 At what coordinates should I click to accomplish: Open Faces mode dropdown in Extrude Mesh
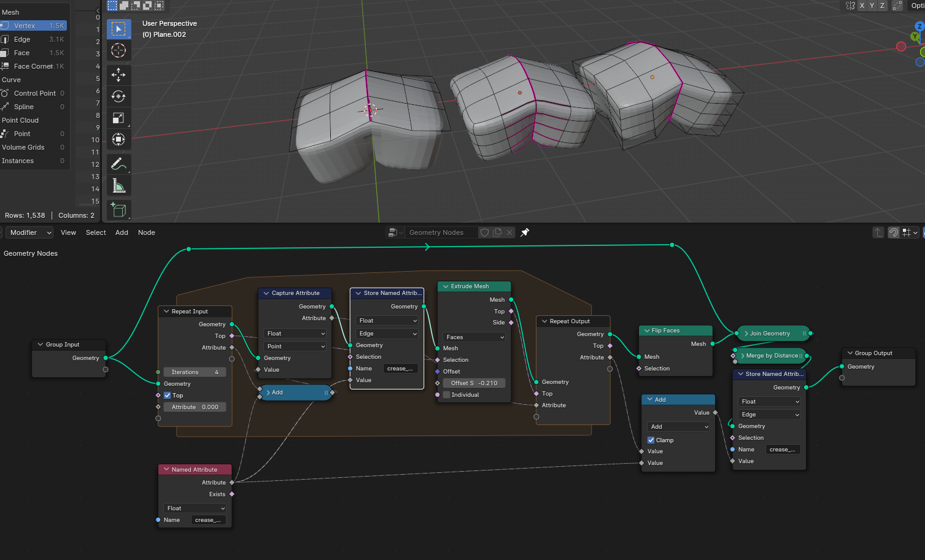[x=474, y=337]
